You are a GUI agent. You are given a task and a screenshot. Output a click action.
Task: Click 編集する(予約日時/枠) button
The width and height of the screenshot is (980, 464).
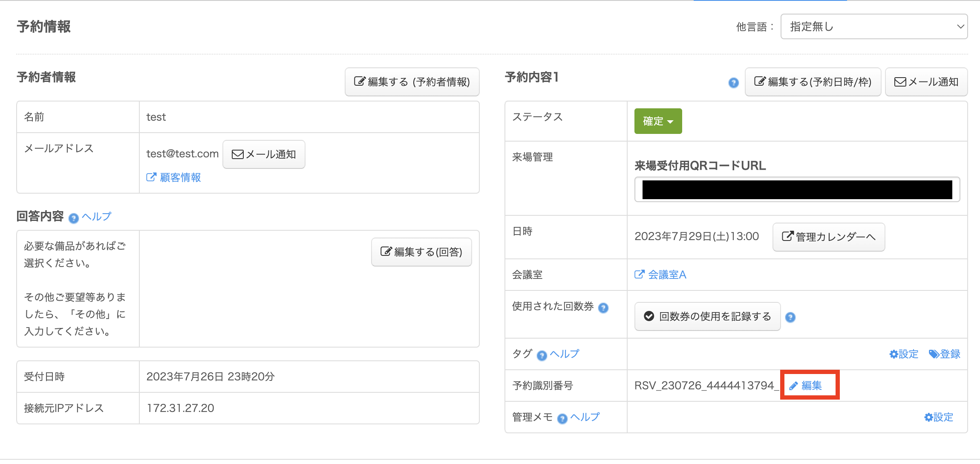tap(813, 82)
